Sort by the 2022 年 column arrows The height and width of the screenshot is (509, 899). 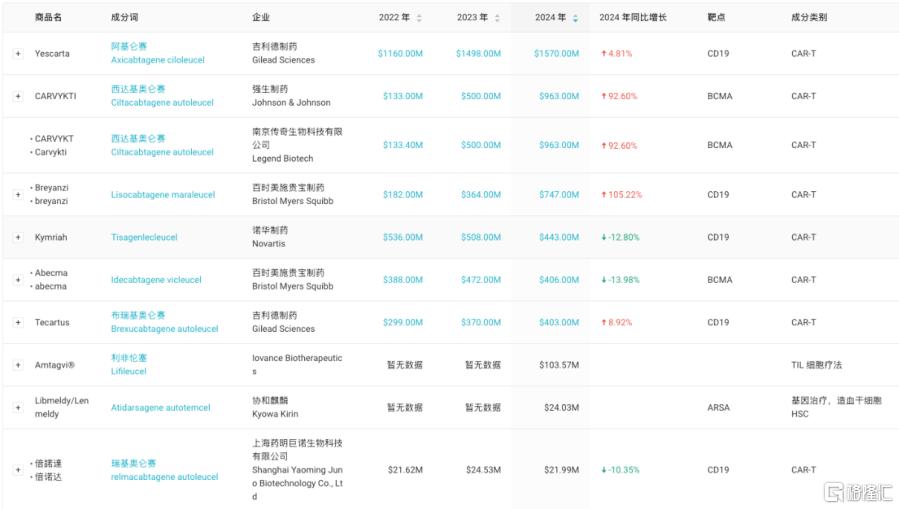coord(419,18)
